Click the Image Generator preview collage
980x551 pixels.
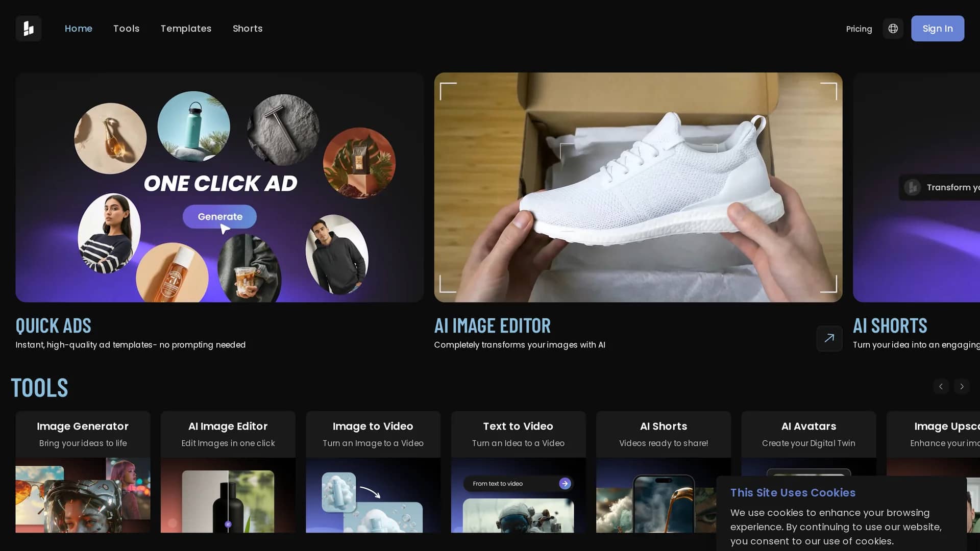[83, 495]
